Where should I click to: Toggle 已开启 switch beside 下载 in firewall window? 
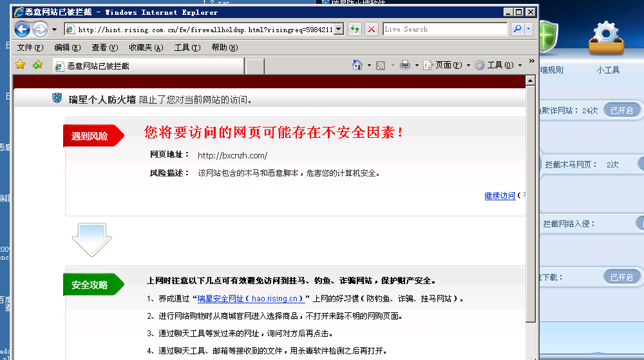[x=621, y=277]
